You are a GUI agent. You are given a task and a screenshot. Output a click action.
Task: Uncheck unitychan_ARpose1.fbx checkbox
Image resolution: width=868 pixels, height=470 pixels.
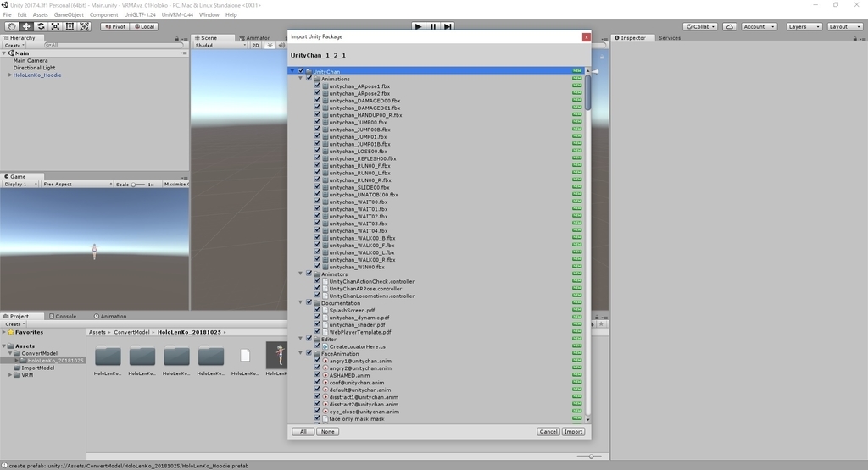click(317, 86)
